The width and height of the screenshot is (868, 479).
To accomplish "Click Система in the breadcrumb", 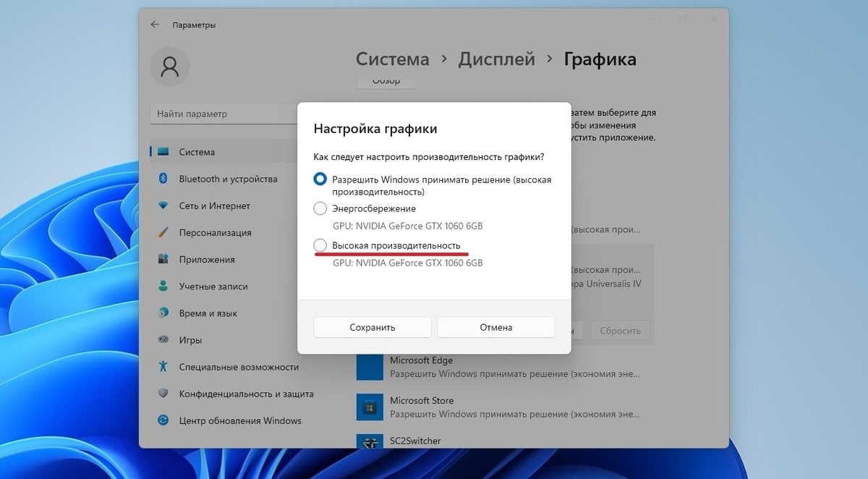I will 392,59.
